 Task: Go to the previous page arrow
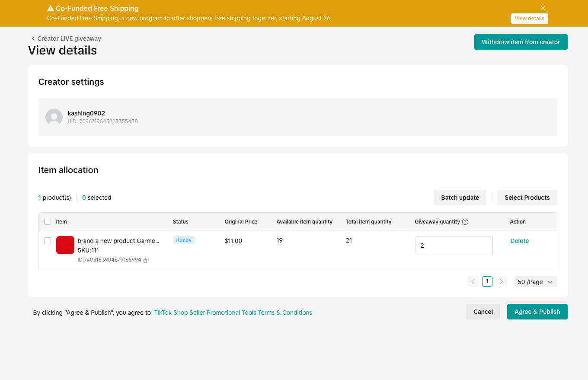(x=473, y=281)
